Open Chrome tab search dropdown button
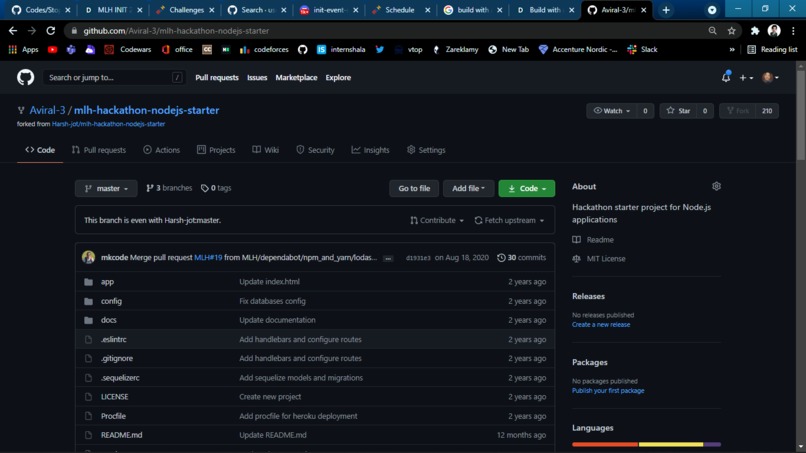 [x=712, y=10]
